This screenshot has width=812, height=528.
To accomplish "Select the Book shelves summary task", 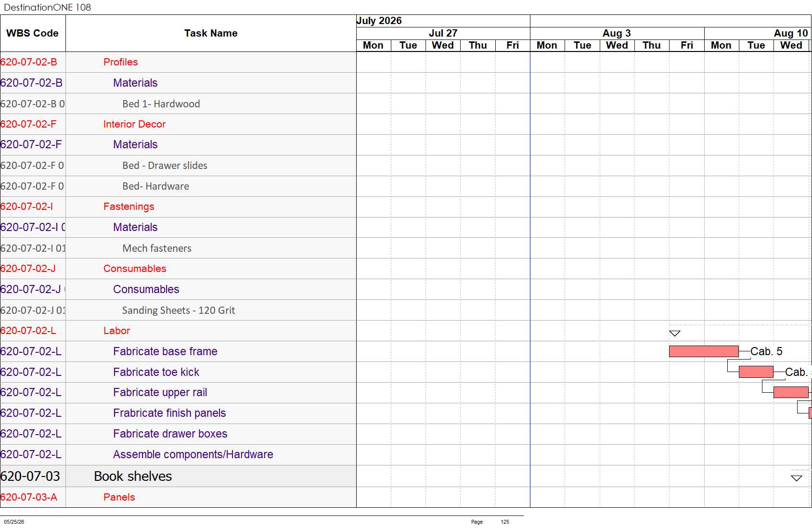I will coord(133,476).
